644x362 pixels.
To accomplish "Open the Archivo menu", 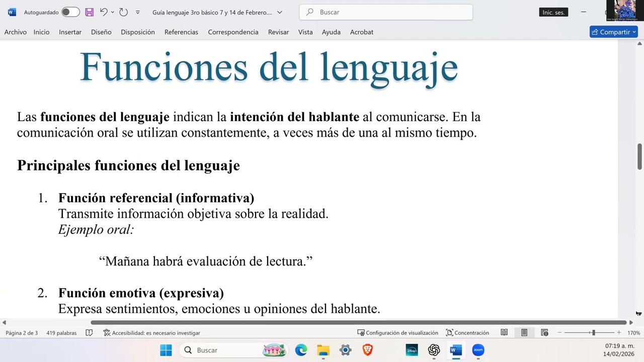I will point(16,32).
